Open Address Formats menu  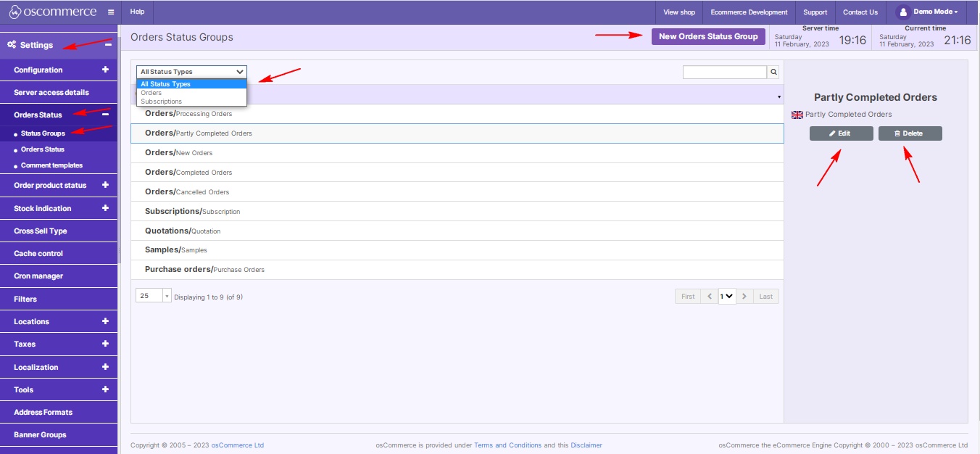tap(59, 412)
